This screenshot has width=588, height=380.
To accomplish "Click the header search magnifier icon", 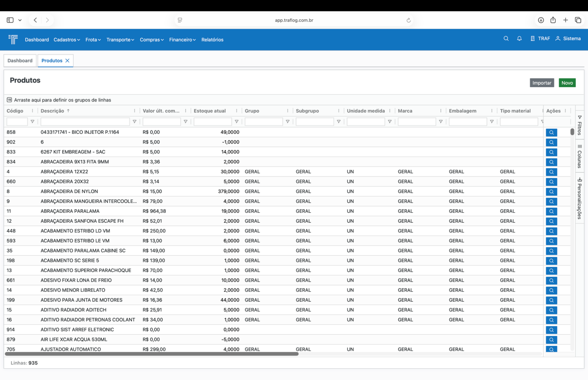I will (506, 38).
